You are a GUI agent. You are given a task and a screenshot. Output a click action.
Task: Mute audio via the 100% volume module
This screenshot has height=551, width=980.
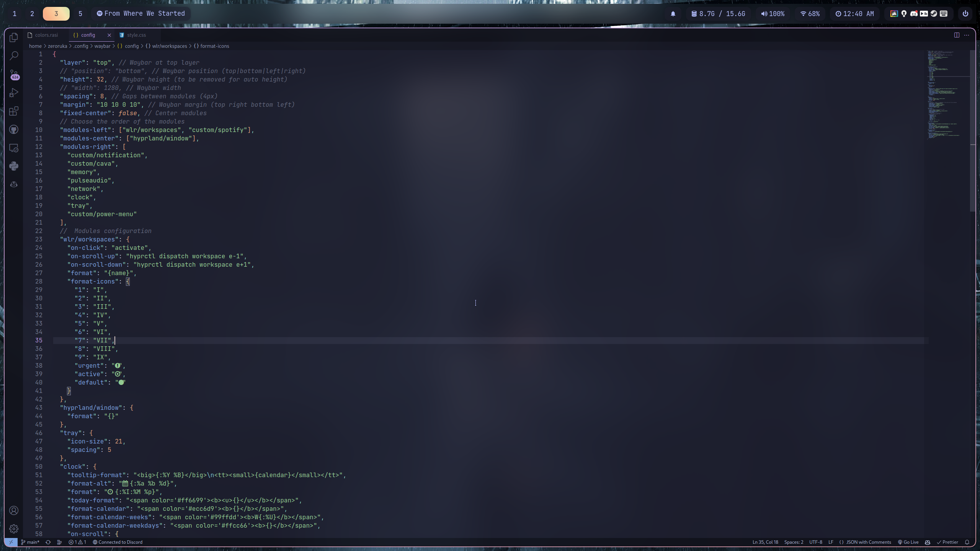(773, 14)
